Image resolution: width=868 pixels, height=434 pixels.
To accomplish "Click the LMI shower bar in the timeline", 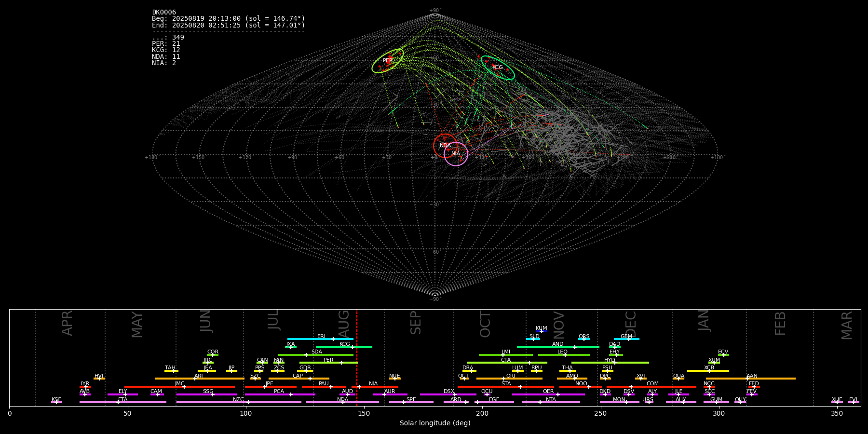I will [x=506, y=355].
